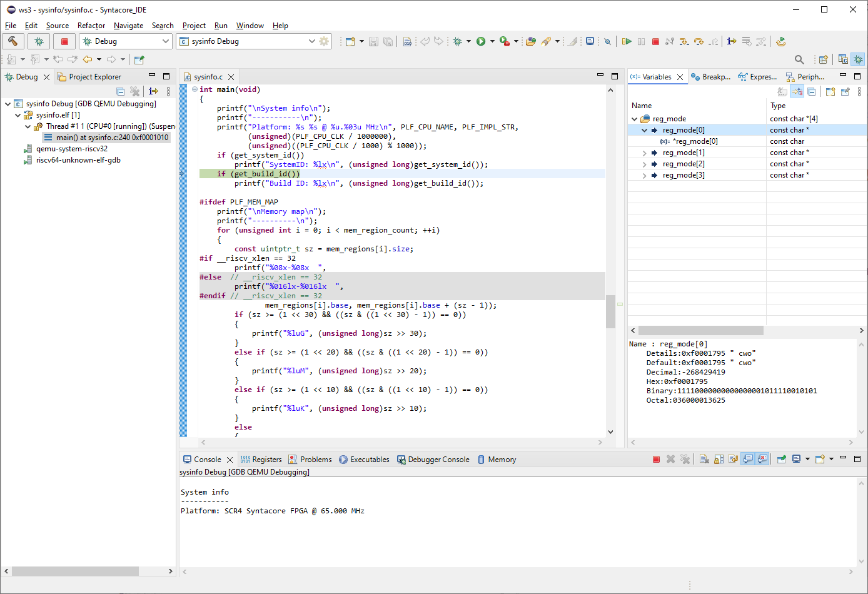This screenshot has width=868, height=594.
Task: Click the Open Element folder icon
Action: (x=531, y=41)
